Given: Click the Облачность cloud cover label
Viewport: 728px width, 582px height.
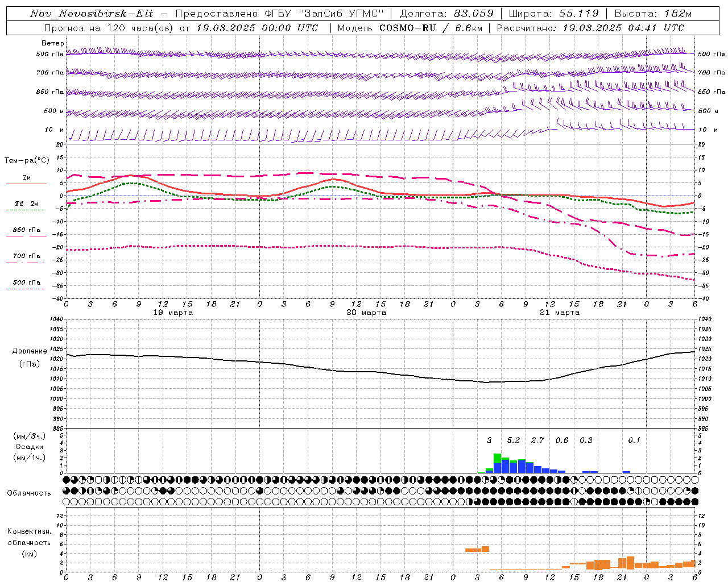Looking at the screenshot, I should click(29, 493).
